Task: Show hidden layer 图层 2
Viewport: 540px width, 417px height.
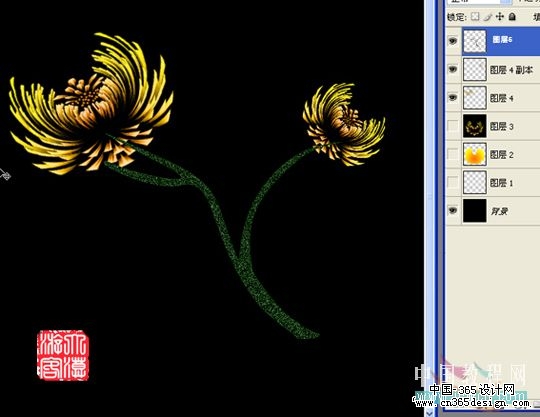Action: click(x=453, y=154)
